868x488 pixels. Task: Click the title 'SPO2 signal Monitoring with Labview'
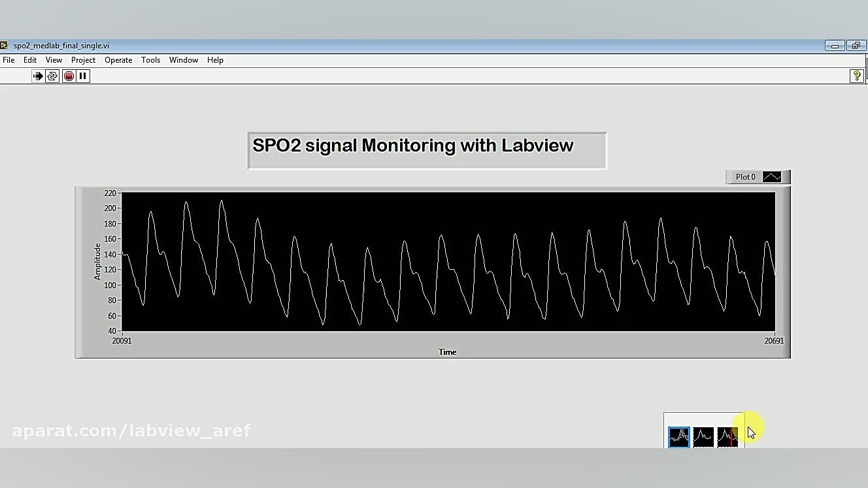pyautogui.click(x=413, y=145)
